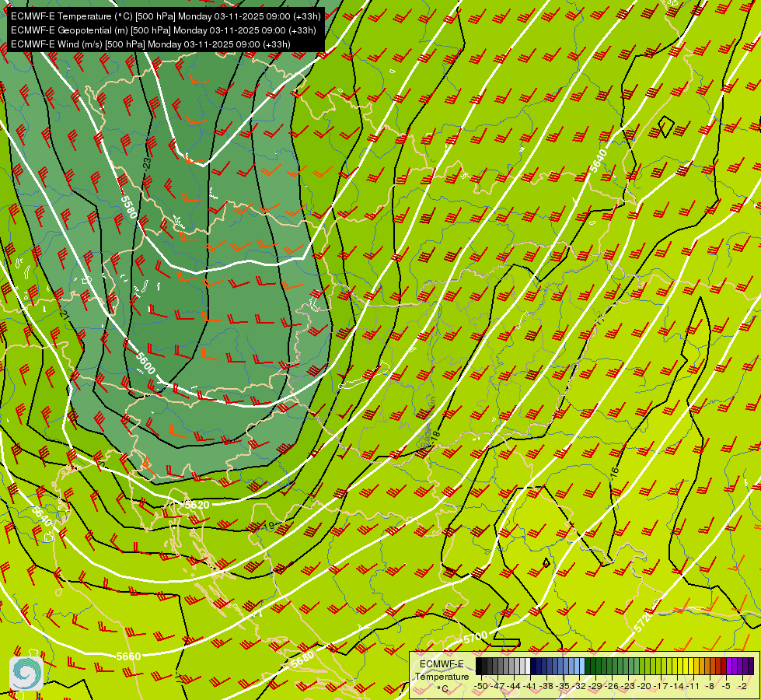Click the -50 legend scale value
The width and height of the screenshot is (761, 700).
(481, 686)
